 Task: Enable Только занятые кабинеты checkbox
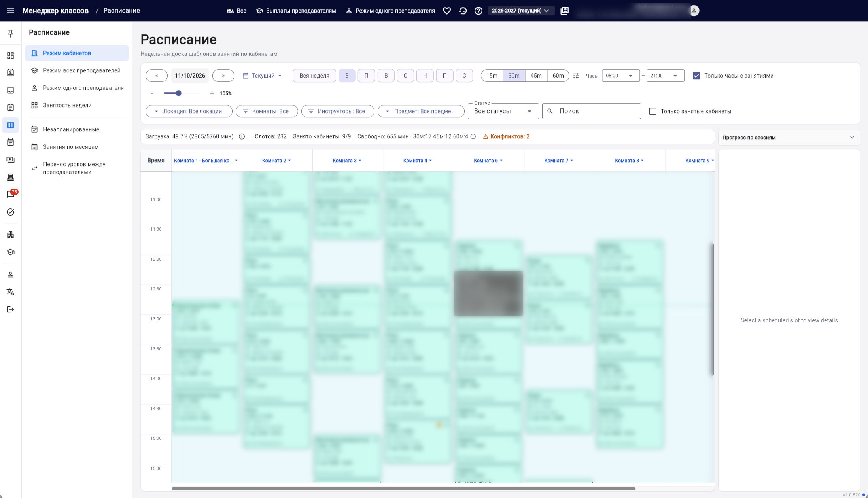653,111
